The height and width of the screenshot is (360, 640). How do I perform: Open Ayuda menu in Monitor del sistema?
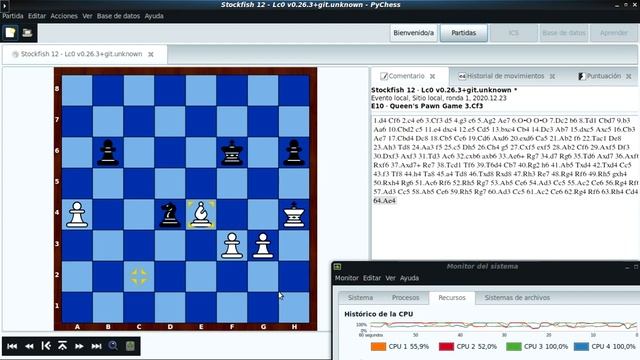click(409, 278)
